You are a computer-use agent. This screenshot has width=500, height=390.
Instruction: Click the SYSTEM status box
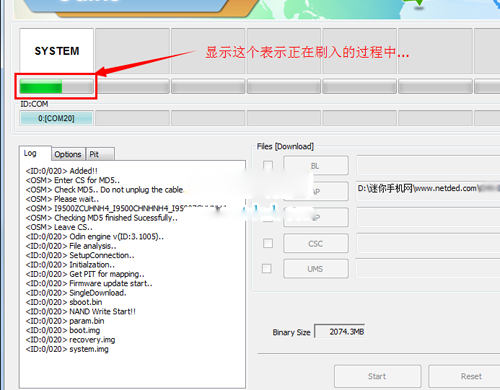(56, 51)
